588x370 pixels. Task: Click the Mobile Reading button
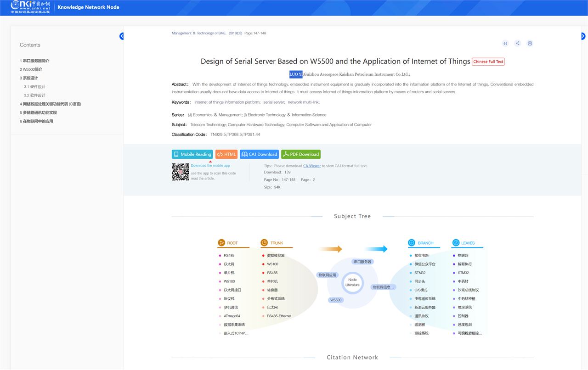coord(192,154)
